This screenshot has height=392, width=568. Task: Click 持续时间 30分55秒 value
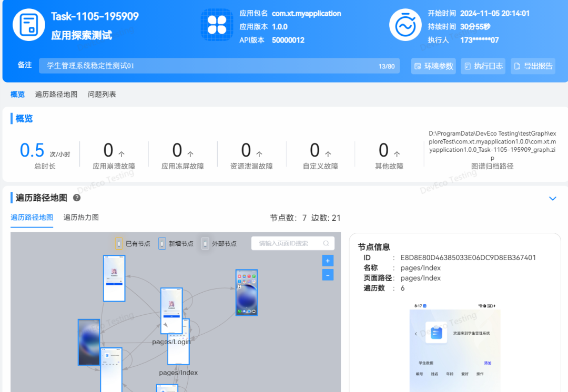[475, 27]
